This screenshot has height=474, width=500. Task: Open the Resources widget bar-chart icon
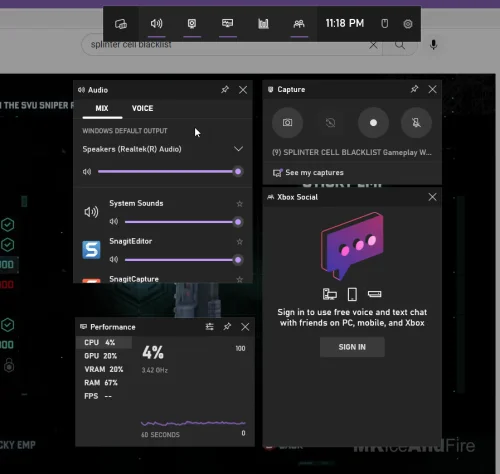pos(263,24)
